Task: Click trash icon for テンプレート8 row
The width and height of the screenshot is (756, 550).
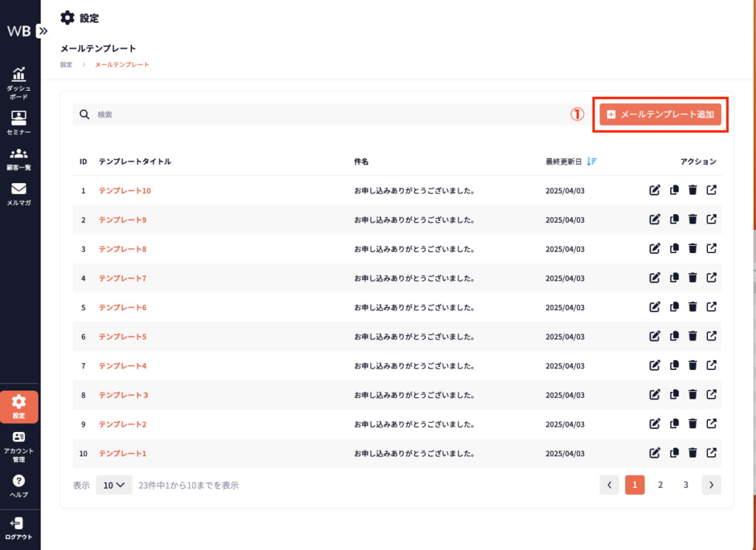Action: click(693, 249)
